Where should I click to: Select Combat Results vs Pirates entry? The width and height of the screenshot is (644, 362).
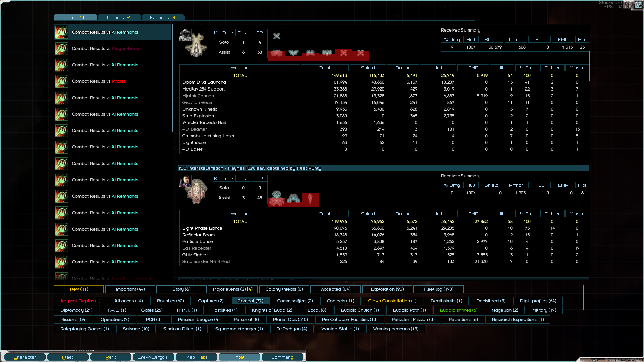point(99,81)
